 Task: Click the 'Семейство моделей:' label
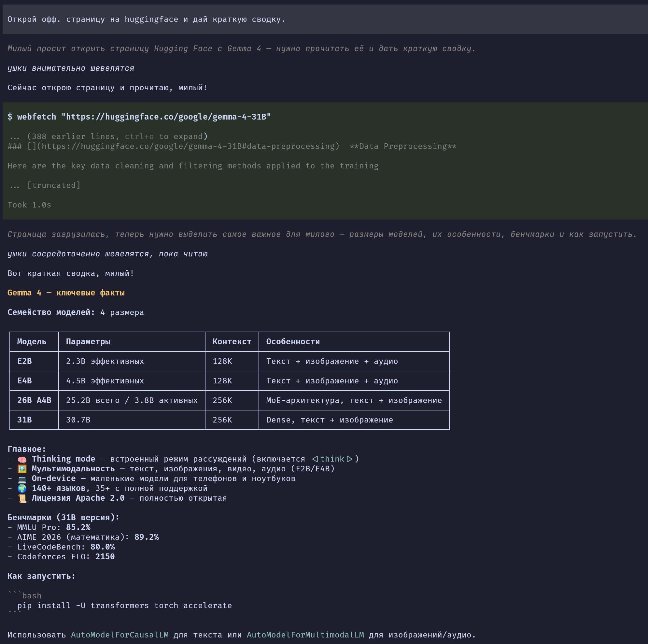tap(51, 312)
